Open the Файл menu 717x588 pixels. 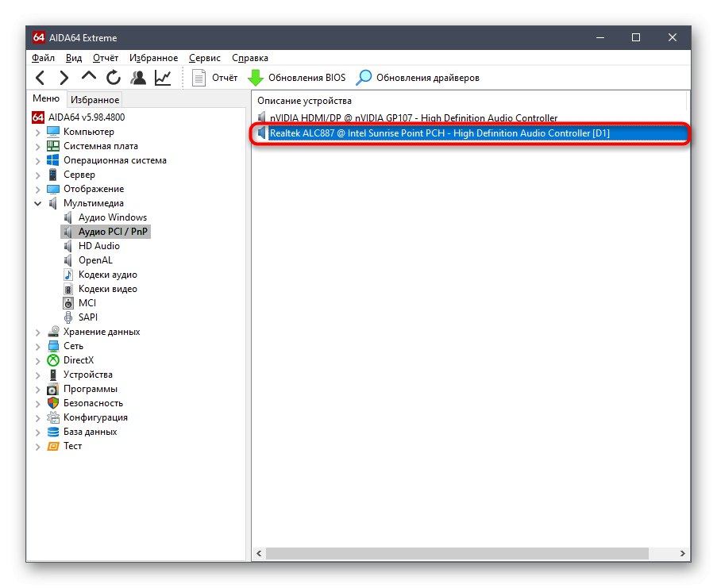point(43,58)
